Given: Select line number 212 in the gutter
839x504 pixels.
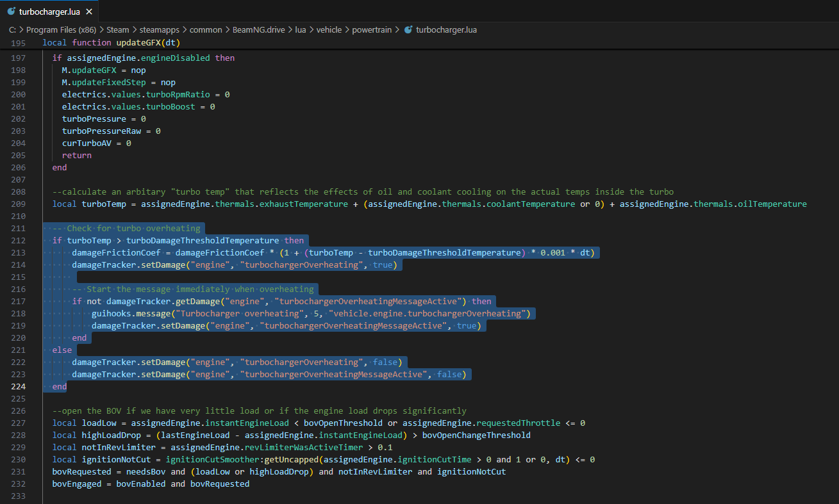Looking at the screenshot, I should pos(18,241).
